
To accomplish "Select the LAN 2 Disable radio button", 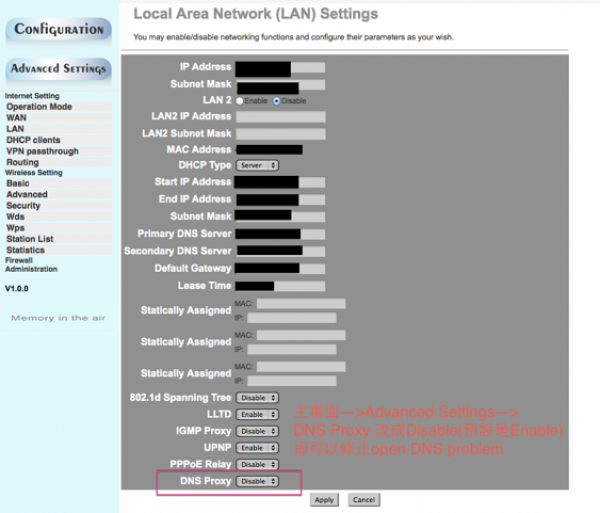I will pos(277,101).
